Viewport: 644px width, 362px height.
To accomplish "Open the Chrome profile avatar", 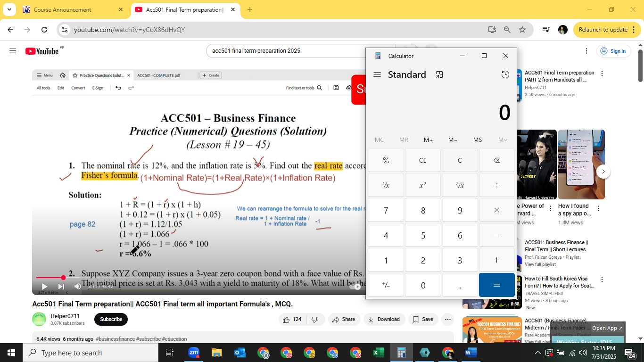I will (x=562, y=30).
